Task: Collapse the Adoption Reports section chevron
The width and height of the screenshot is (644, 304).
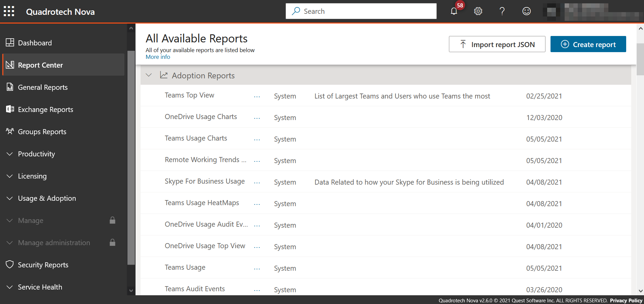Action: tap(149, 75)
